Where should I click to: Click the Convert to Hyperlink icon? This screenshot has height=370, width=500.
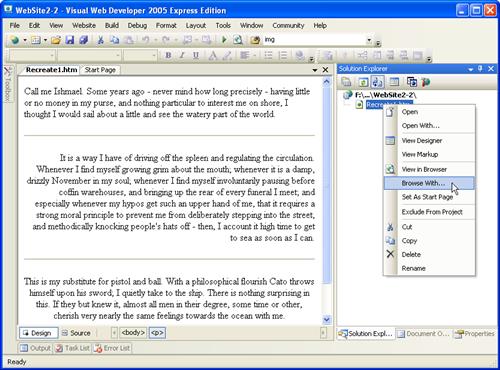click(300, 55)
